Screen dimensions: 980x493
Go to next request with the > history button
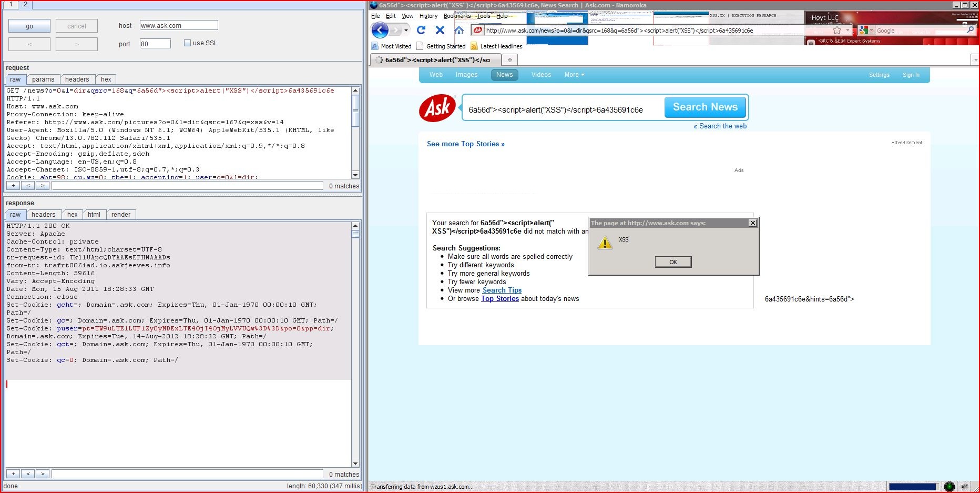(x=77, y=44)
